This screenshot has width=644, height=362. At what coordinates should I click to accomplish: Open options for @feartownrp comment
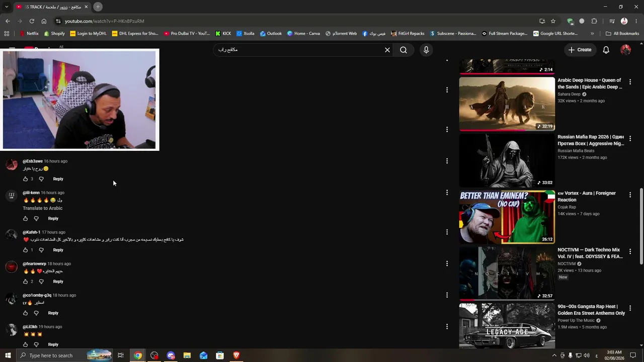coord(447,263)
